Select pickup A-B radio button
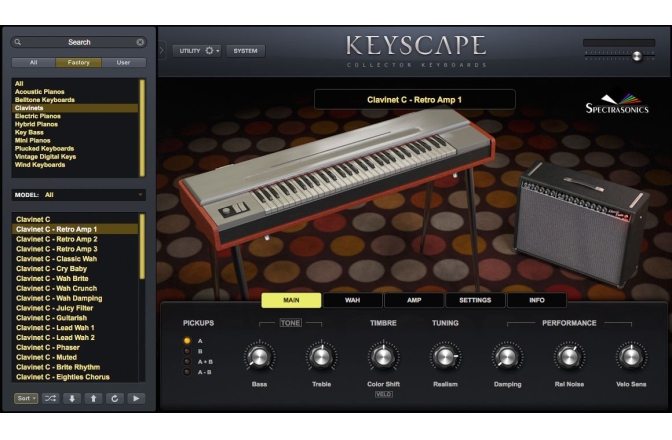Screen dimensions: 672x440 tap(187, 372)
